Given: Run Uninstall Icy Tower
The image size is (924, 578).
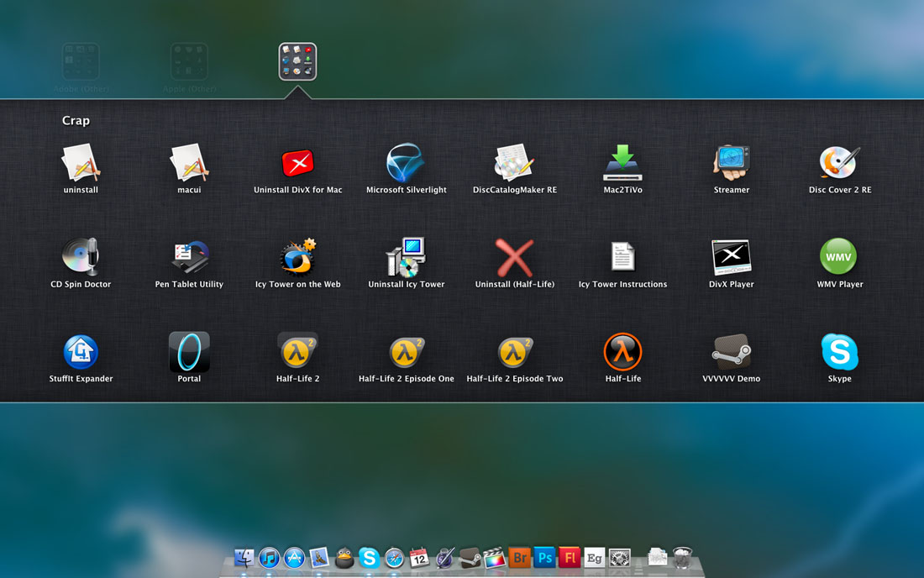Looking at the screenshot, I should coord(406,257).
